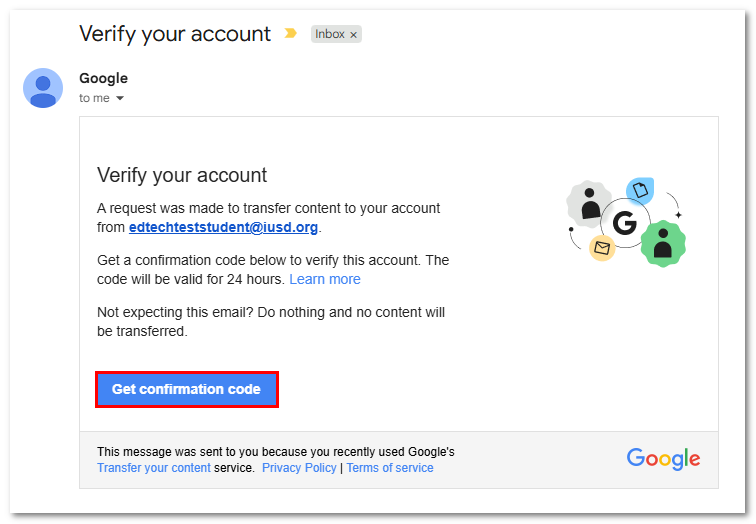The image size is (756, 524).
Task: Click the black G icon in the illustration
Action: (x=625, y=223)
